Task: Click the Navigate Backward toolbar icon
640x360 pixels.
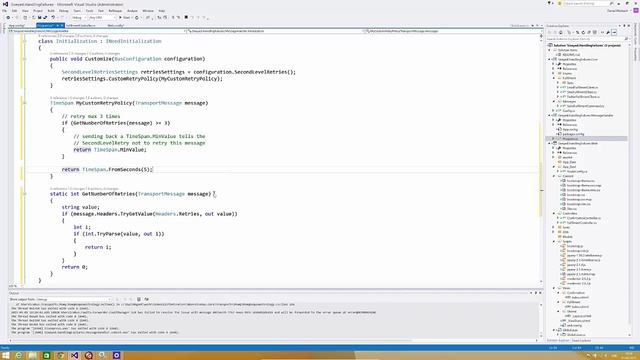Action: [8, 18]
